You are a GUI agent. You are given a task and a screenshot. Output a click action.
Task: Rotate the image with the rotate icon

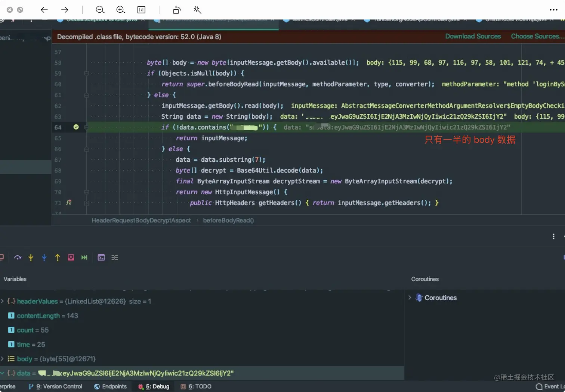[x=177, y=10]
